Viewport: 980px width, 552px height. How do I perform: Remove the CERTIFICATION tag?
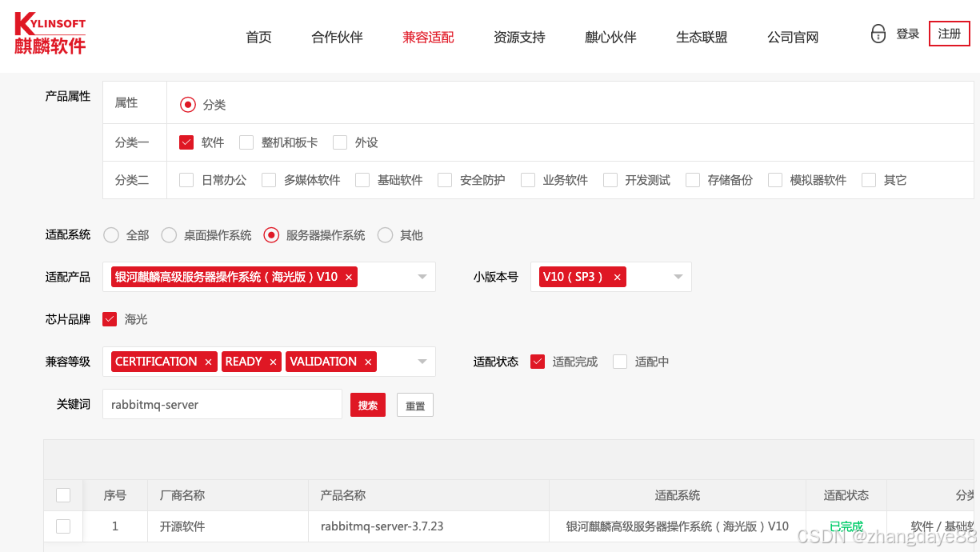(208, 362)
